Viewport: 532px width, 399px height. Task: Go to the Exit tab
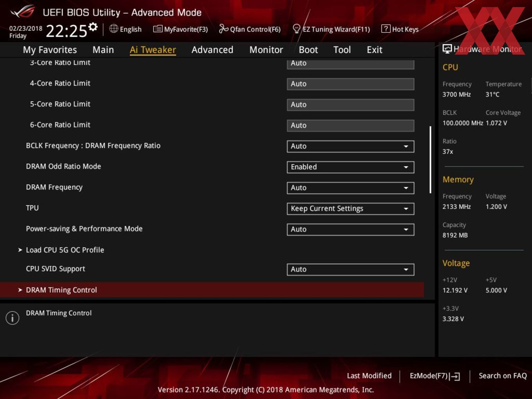point(375,50)
